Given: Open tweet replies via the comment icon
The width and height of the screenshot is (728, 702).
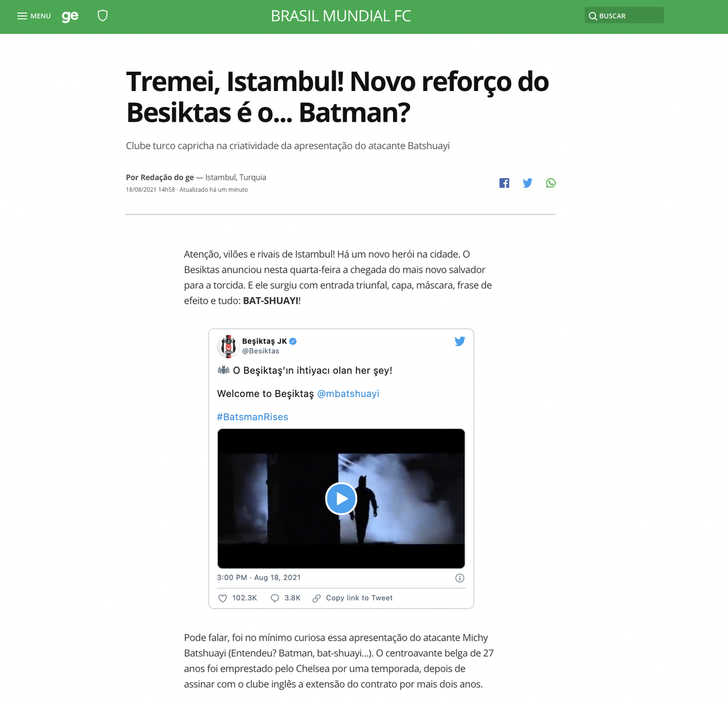Looking at the screenshot, I should 275,598.
